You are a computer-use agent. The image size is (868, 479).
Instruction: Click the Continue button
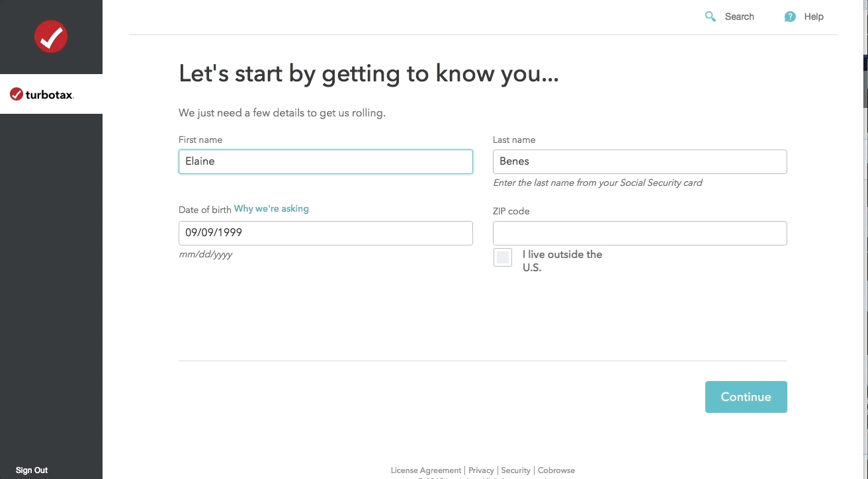click(x=746, y=397)
